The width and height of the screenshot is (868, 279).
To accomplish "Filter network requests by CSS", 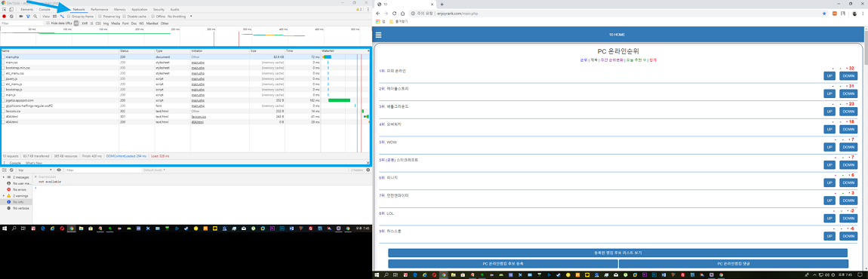I will coord(98,23).
